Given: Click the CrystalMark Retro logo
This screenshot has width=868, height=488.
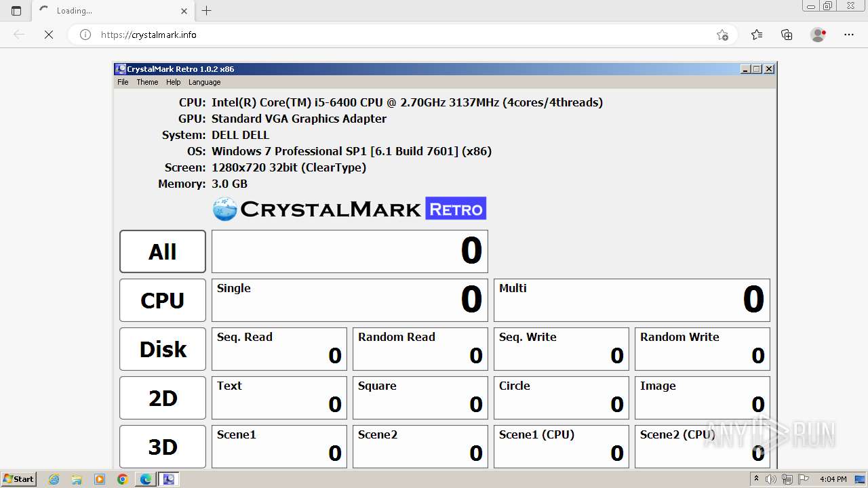Looking at the screenshot, I should click(349, 209).
